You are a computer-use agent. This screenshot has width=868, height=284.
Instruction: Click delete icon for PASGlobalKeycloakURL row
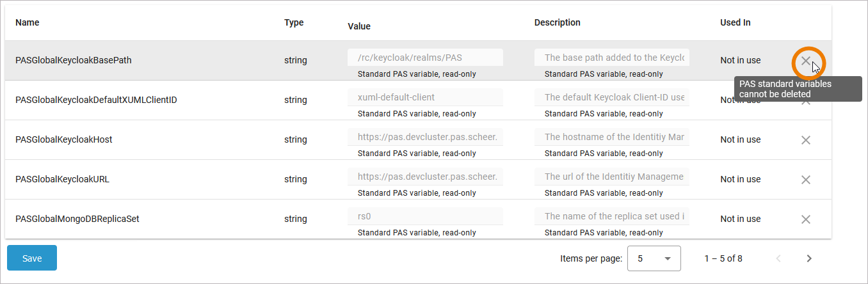[x=806, y=180]
